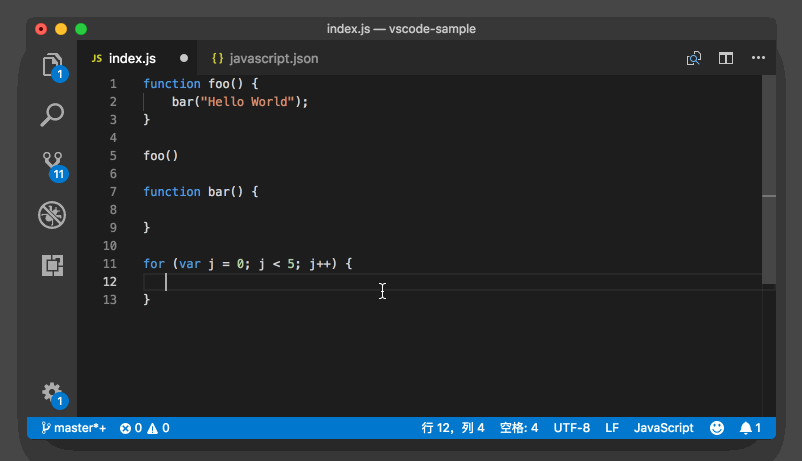Click the Manage gear icon
The image size is (802, 461).
point(52,392)
